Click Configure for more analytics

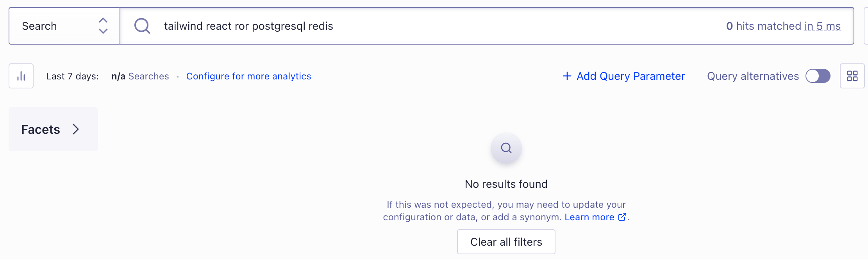[249, 76]
